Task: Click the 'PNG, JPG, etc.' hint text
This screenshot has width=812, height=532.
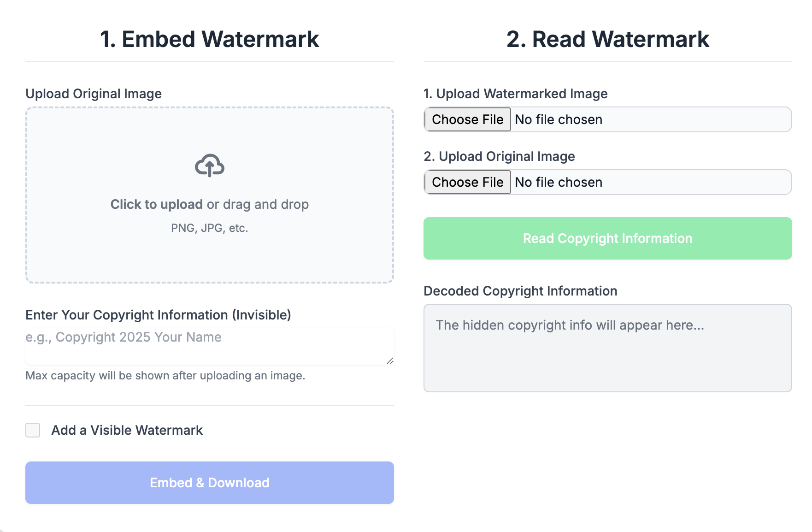Action: pyautogui.click(x=209, y=228)
